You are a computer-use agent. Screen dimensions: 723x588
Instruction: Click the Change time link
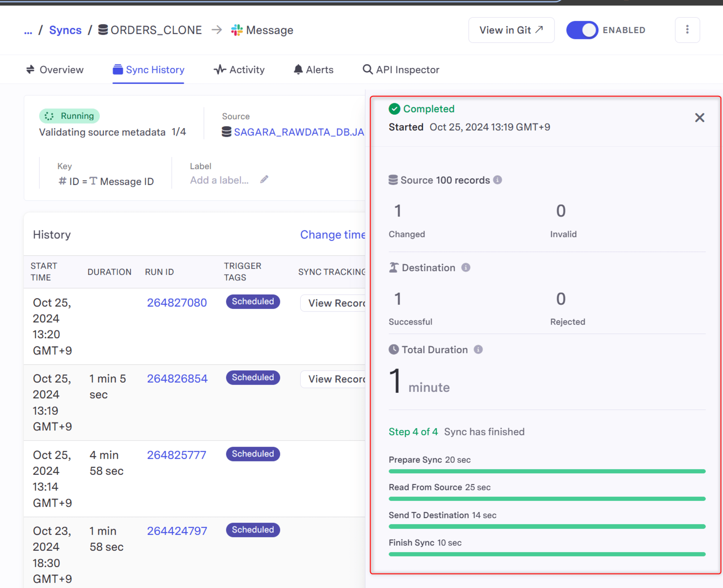point(333,235)
